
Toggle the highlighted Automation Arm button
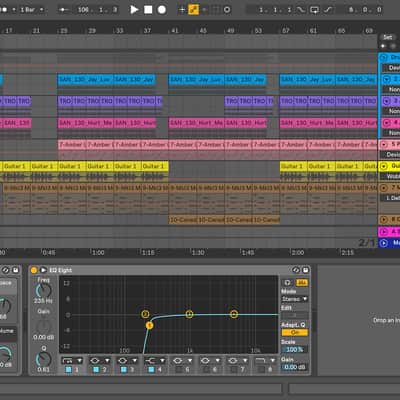click(193, 10)
